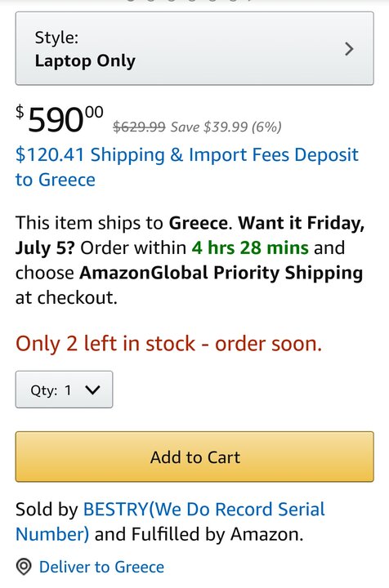Image resolution: width=389 pixels, height=588 pixels.
Task: Click the Qty dropdown's down arrow
Action: [x=92, y=390]
